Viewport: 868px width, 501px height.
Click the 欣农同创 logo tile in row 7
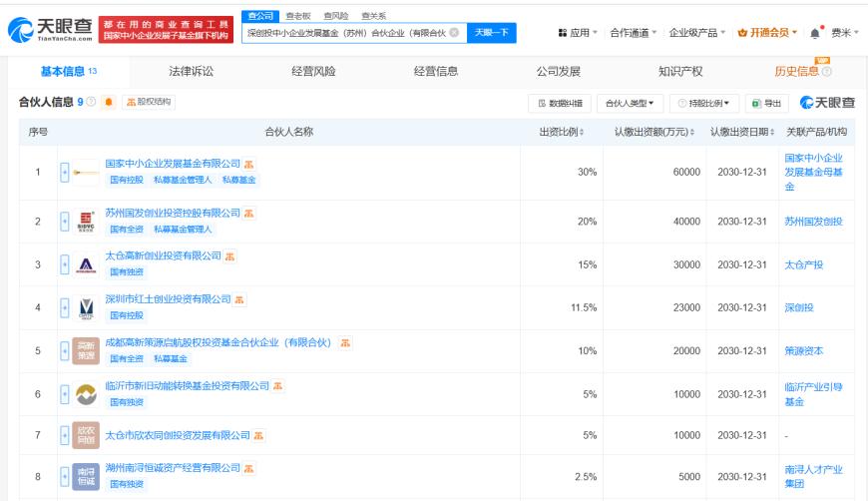(x=86, y=435)
